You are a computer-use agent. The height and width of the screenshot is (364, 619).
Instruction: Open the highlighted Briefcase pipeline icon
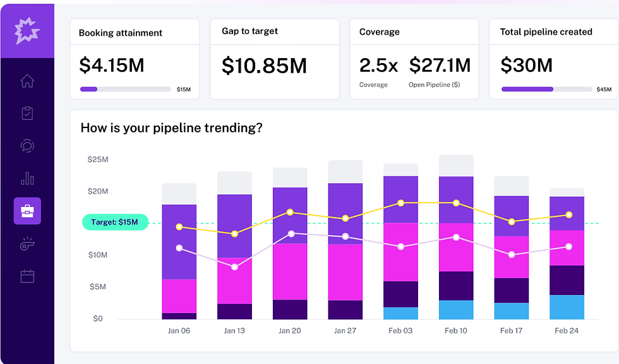pyautogui.click(x=27, y=211)
